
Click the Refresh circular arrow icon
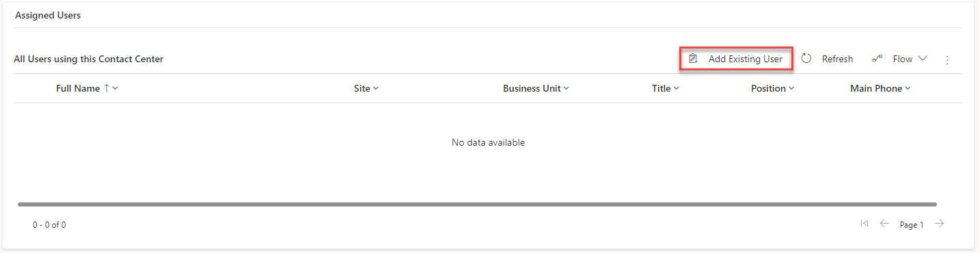click(x=806, y=59)
